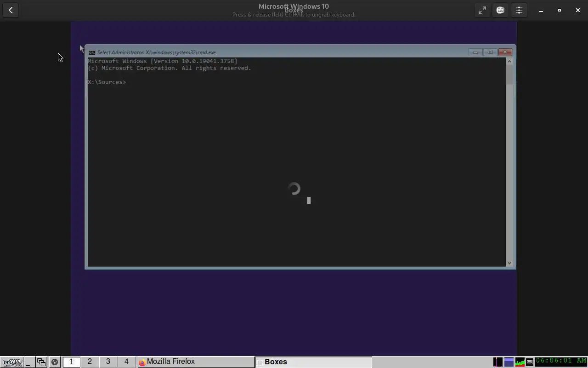The image size is (588, 368).
Task: Click the command prompt scrollbar thumb
Action: [x=509, y=75]
